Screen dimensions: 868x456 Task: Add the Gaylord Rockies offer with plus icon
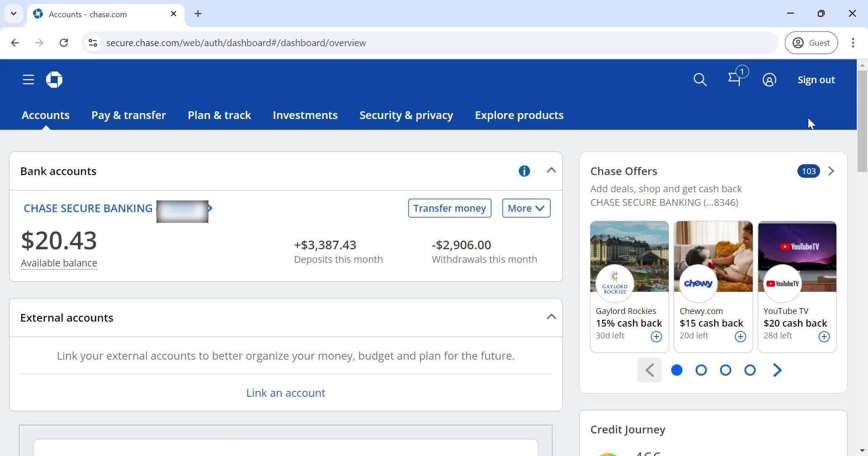[656, 337]
